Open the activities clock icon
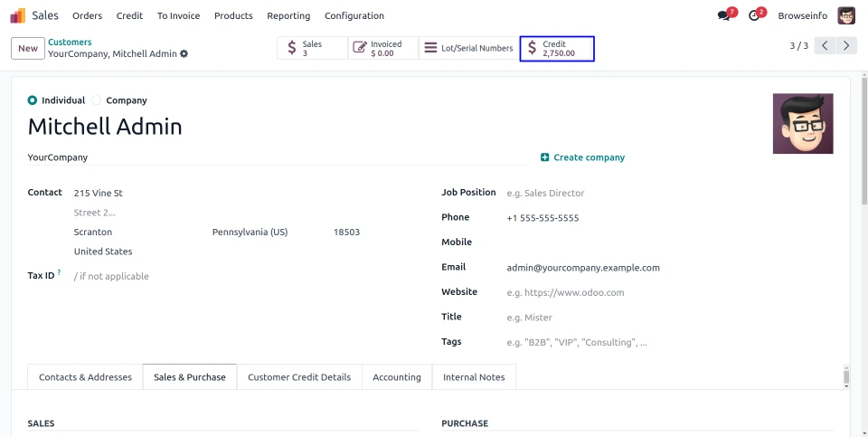This screenshot has width=868, height=437. 754,15
